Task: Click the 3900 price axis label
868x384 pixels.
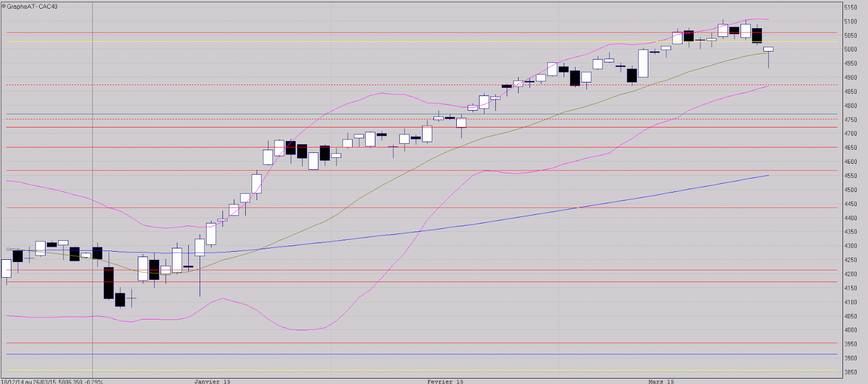Action: (x=850, y=358)
